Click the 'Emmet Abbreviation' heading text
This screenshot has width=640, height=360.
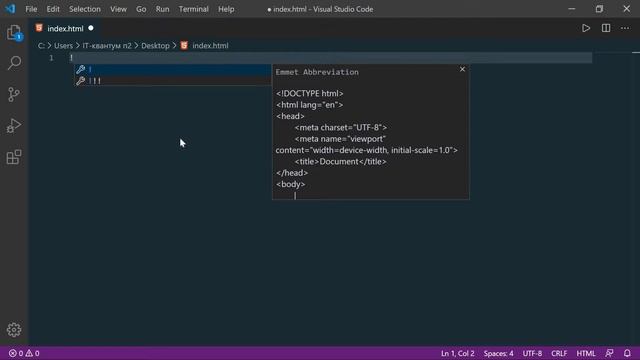pyautogui.click(x=317, y=72)
